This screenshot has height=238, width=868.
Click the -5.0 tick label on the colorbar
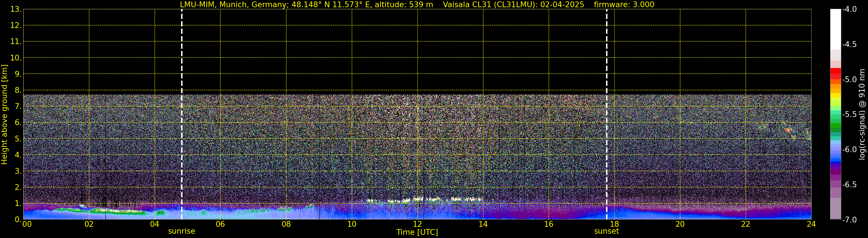(849, 80)
